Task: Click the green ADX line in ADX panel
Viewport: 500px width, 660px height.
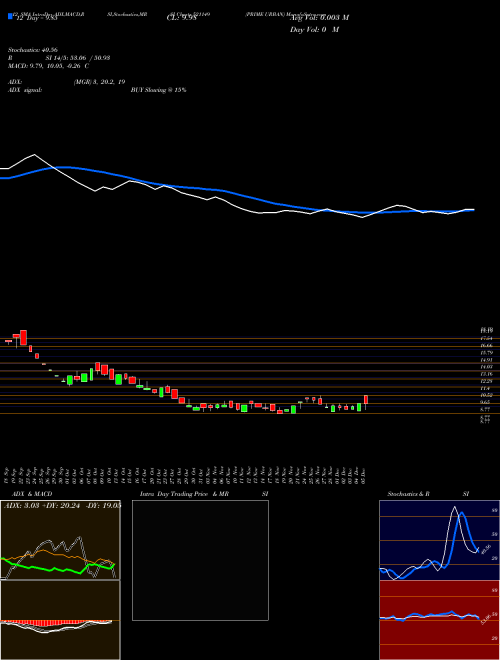Action: coord(57,567)
